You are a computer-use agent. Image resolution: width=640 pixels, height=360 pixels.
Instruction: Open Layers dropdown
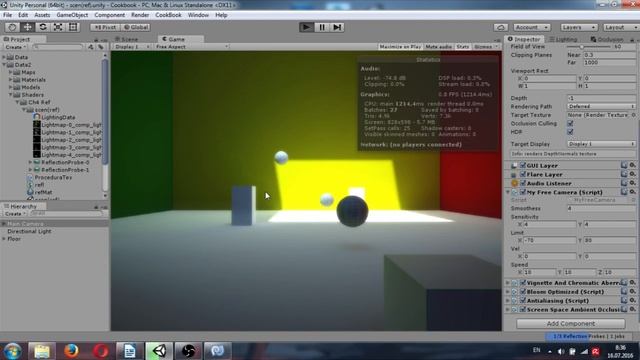tap(579, 27)
